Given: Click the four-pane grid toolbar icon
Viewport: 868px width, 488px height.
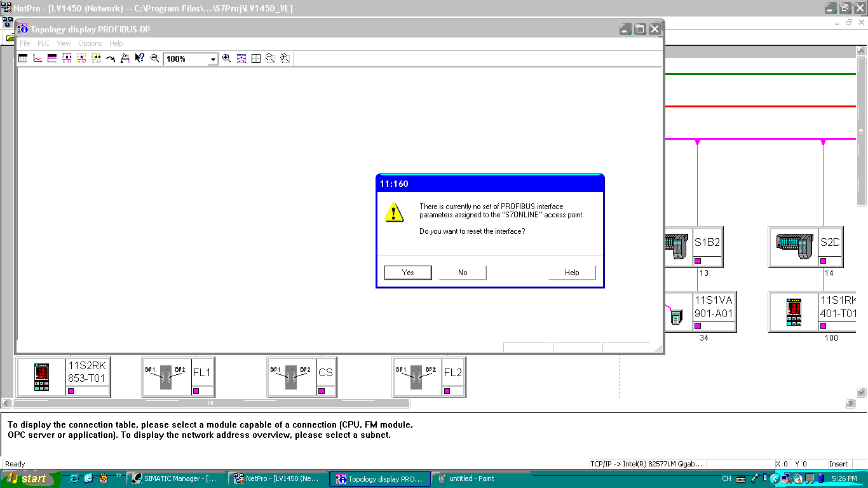Looking at the screenshot, I should coord(256,58).
